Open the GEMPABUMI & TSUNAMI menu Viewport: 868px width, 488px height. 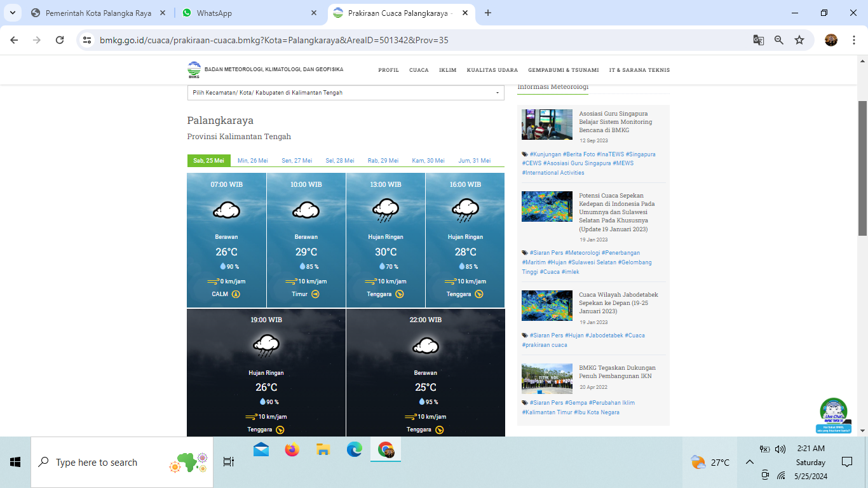pos(564,70)
